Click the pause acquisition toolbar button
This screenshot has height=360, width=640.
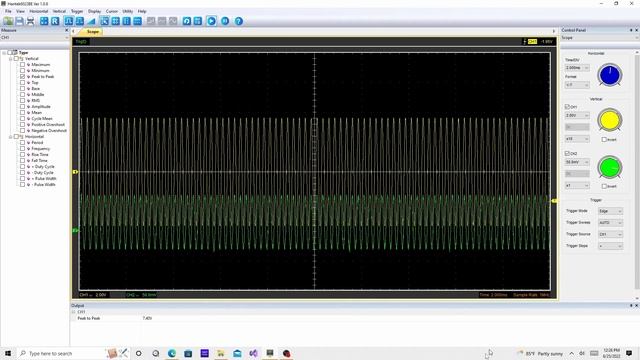coord(225,21)
